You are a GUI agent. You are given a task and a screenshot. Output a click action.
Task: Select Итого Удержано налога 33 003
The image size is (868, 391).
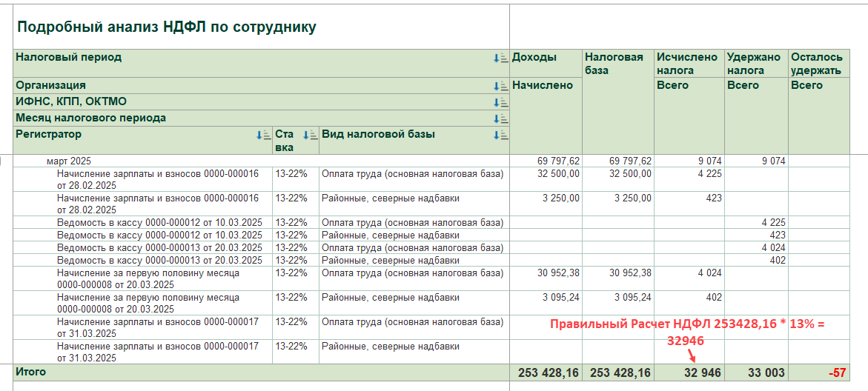pos(766,372)
